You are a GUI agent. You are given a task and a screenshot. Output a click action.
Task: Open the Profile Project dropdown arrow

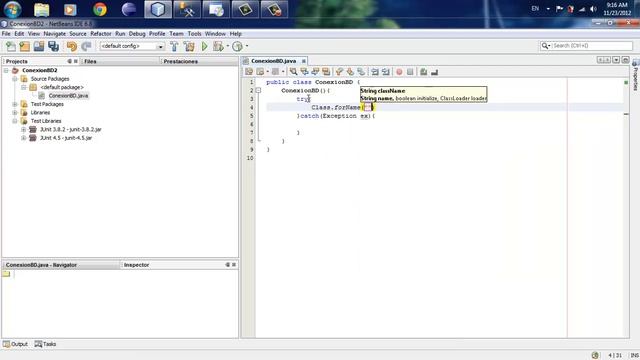(247, 46)
